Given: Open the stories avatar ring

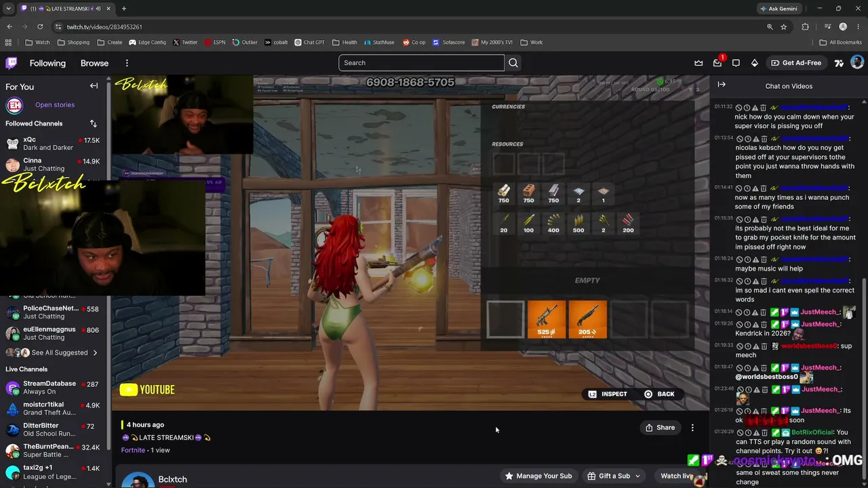Looking at the screenshot, I should pyautogui.click(x=14, y=105).
